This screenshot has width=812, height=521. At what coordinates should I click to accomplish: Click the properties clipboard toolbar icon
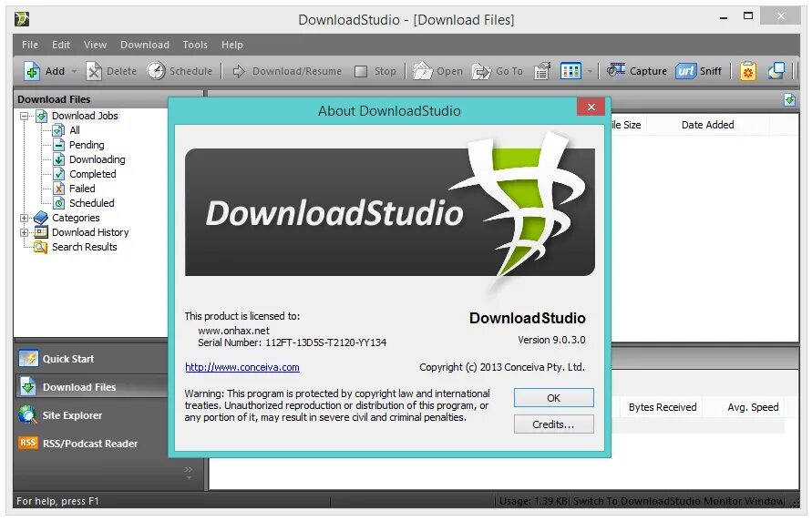pos(541,71)
